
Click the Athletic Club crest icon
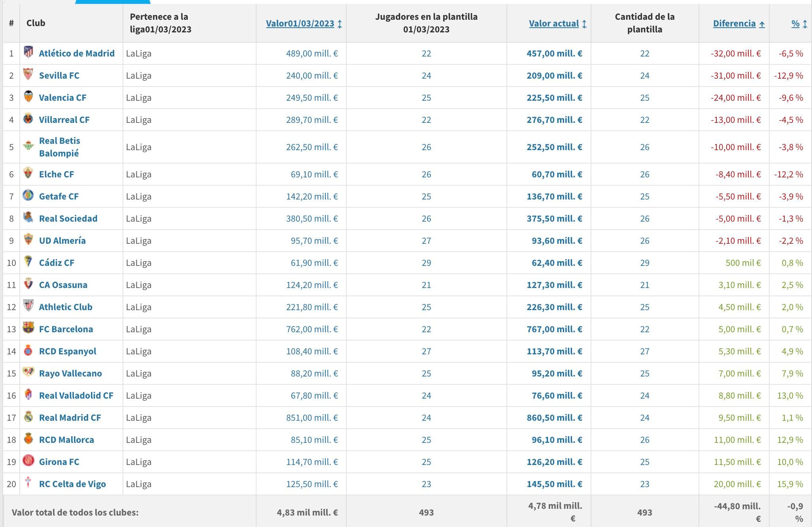28,305
